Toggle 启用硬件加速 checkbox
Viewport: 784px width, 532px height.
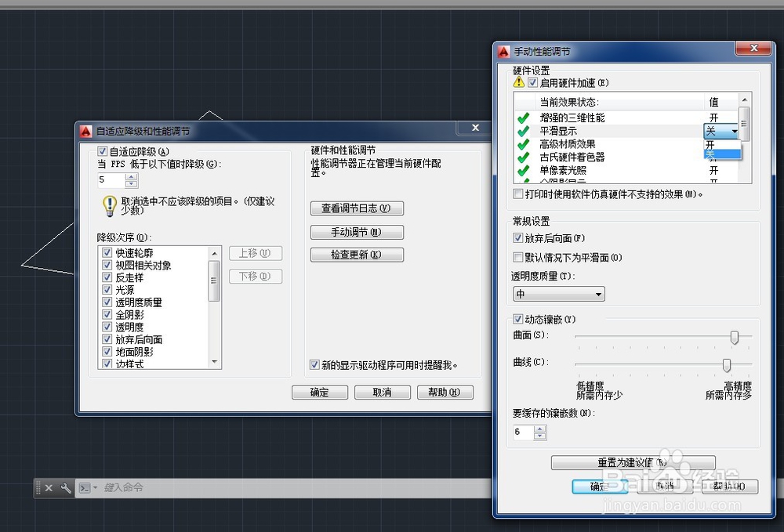[533, 82]
